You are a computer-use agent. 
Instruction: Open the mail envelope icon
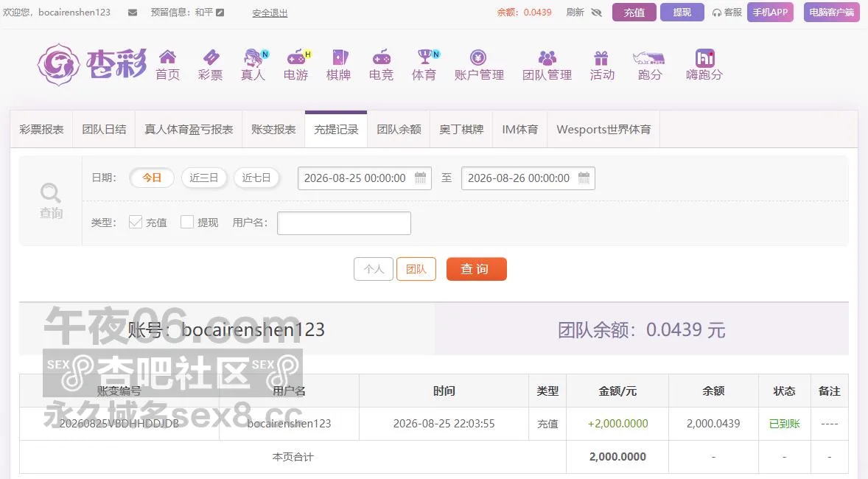(133, 13)
